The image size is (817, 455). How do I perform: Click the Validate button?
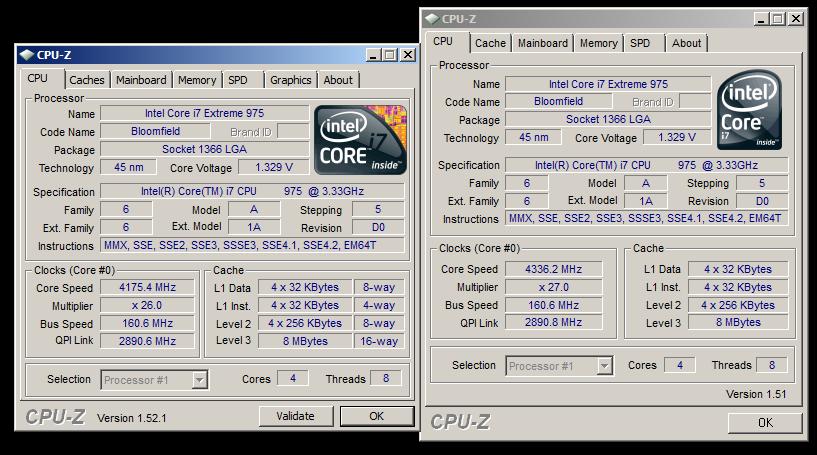click(x=295, y=416)
